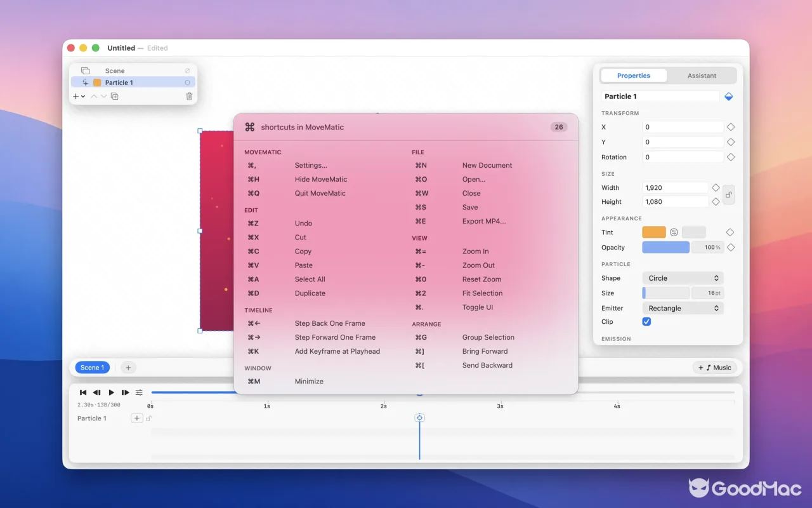Click the Export MP4... shortcut row
Viewport: 812px width, 508px height.
485,221
